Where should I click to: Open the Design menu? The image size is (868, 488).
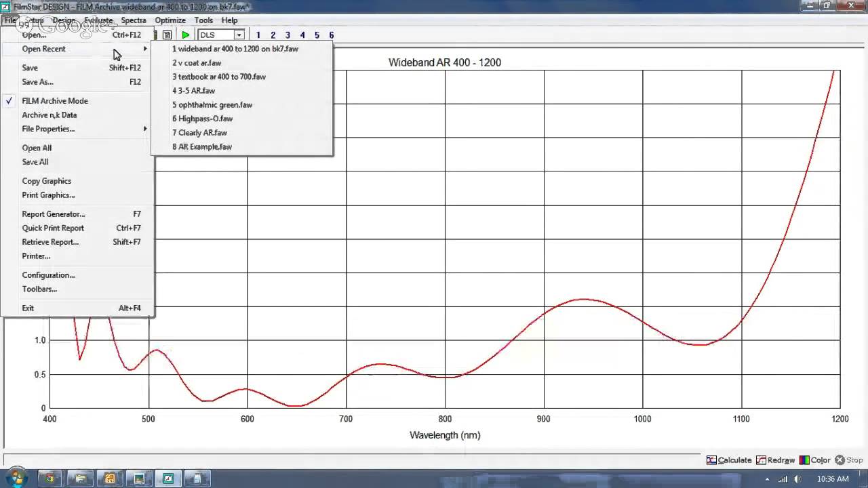click(x=64, y=20)
